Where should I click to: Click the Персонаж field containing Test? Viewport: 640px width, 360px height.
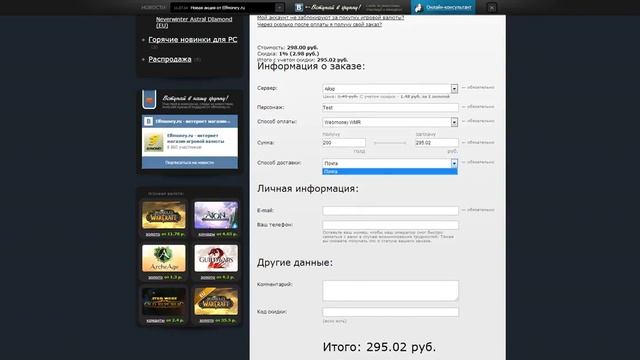pyautogui.click(x=390, y=107)
